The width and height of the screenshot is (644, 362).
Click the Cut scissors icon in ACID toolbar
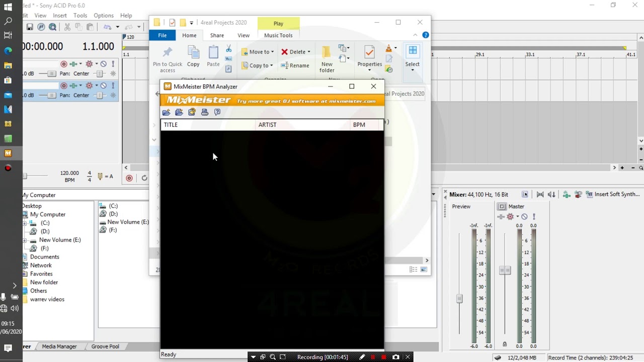(x=67, y=27)
